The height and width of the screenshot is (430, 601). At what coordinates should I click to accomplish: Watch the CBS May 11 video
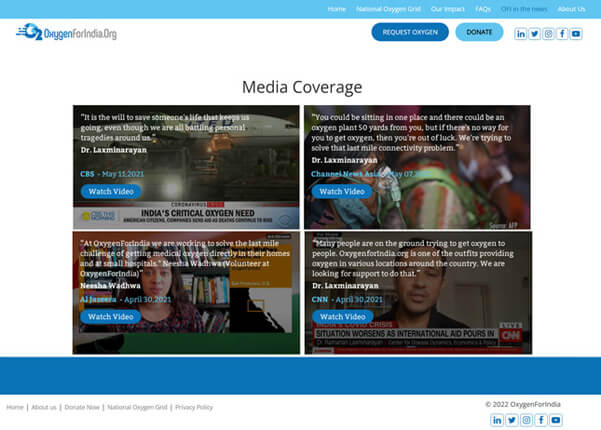pyautogui.click(x=111, y=191)
